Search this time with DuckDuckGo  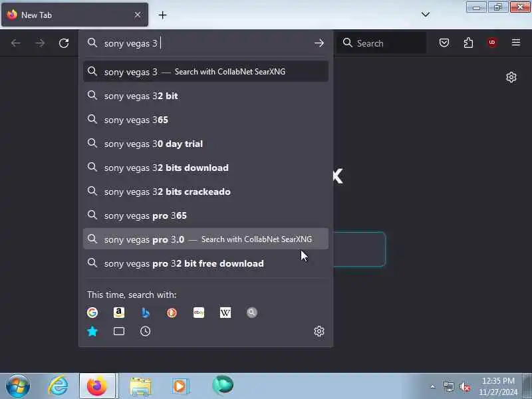(172, 313)
